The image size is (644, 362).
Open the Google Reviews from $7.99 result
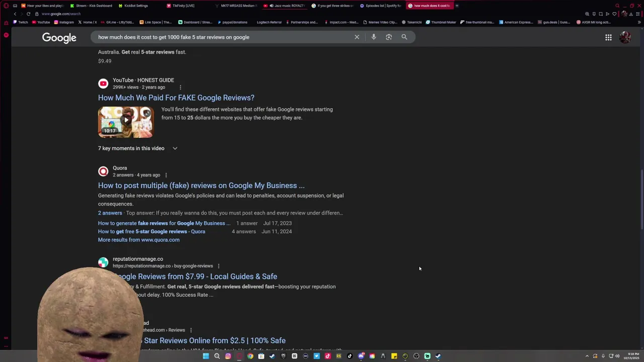[196, 277]
